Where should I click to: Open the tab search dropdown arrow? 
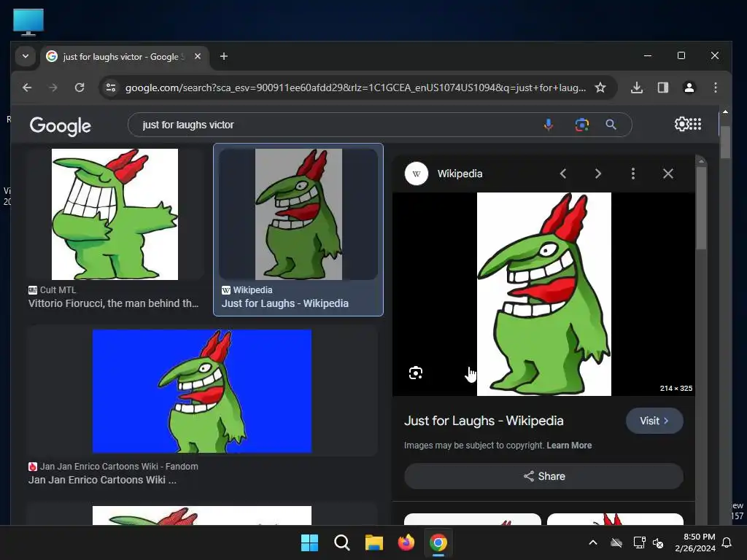point(26,56)
